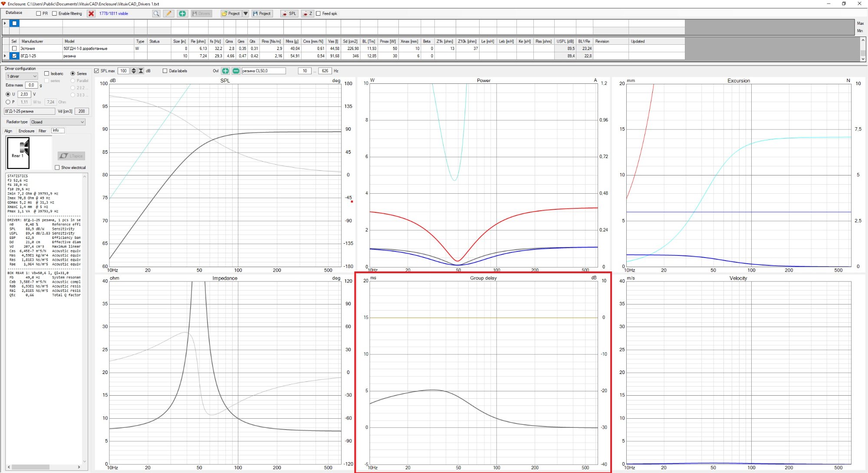Check the Show electrical option
The image size is (868, 473).
click(x=57, y=168)
